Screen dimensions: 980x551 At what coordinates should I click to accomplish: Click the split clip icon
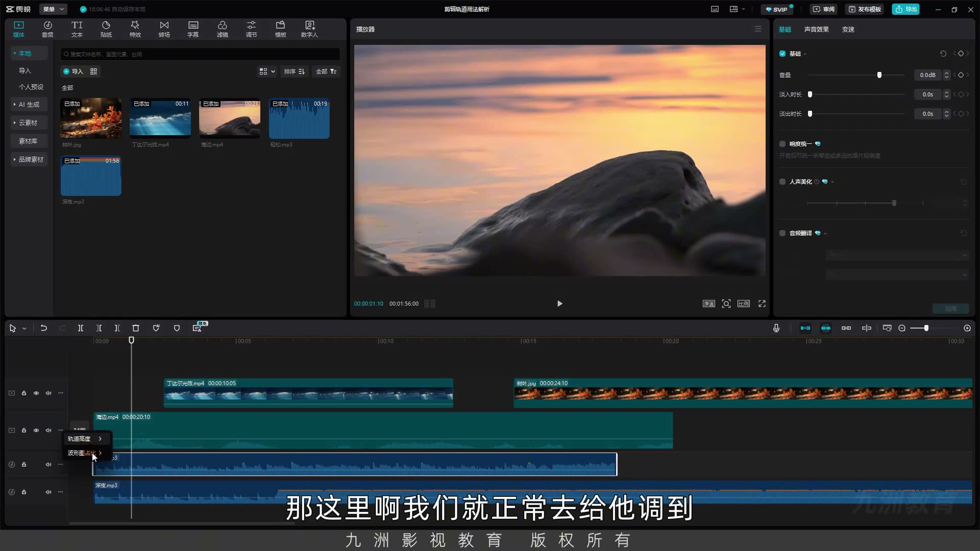(80, 328)
